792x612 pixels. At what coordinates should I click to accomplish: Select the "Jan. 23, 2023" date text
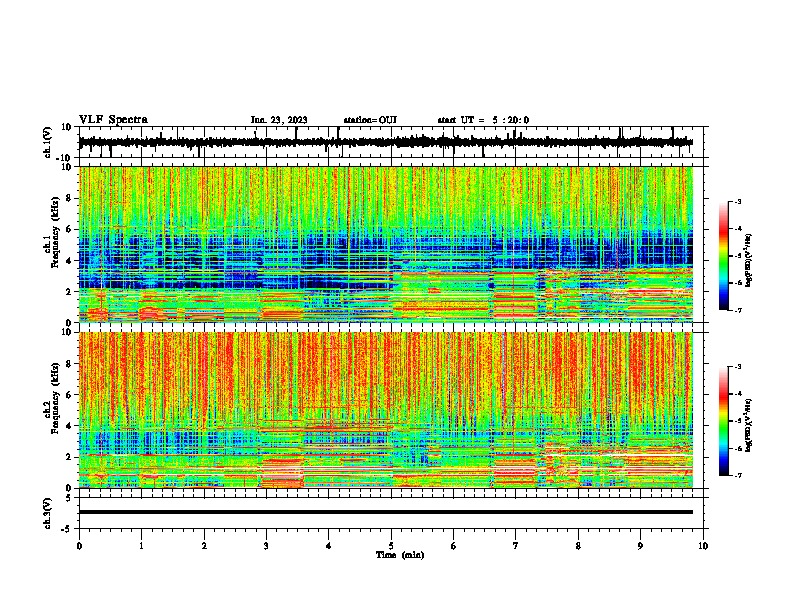pyautogui.click(x=279, y=120)
